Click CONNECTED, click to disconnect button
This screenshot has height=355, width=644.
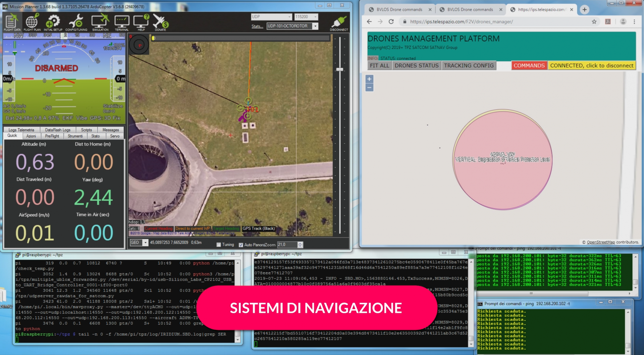click(x=592, y=65)
